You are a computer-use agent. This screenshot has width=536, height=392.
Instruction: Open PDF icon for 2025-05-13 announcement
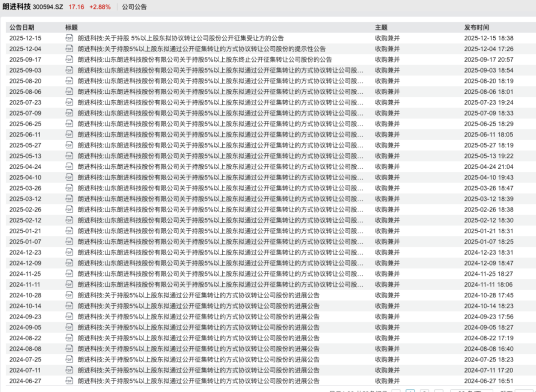[x=69, y=156]
